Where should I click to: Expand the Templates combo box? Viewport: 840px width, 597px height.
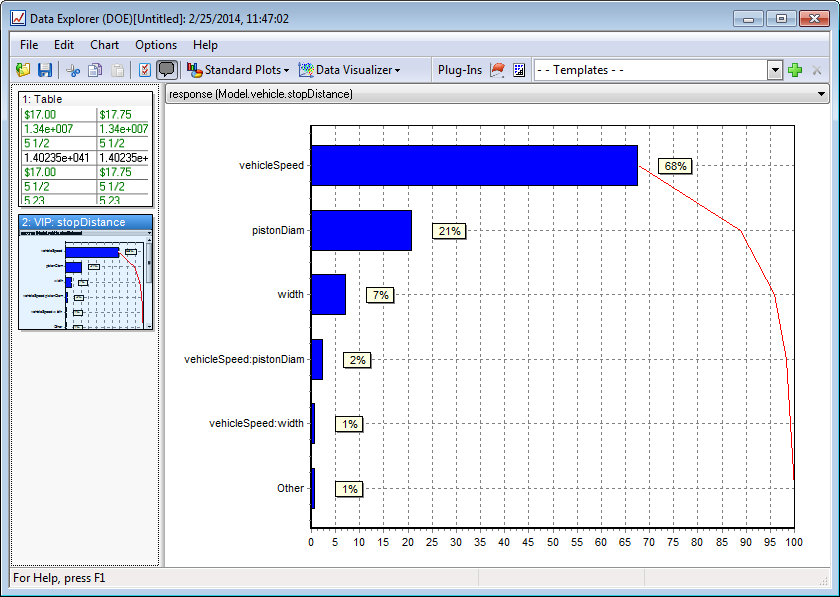tap(775, 70)
